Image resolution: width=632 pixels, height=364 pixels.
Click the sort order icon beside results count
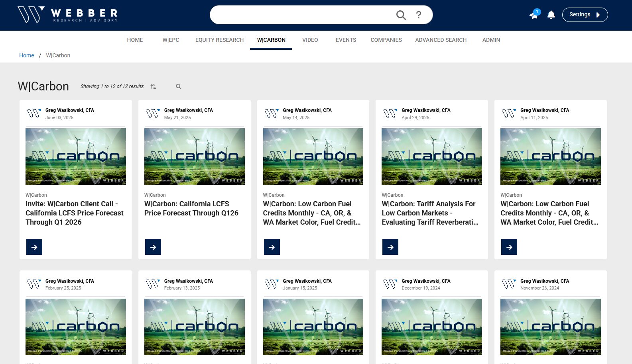(154, 86)
